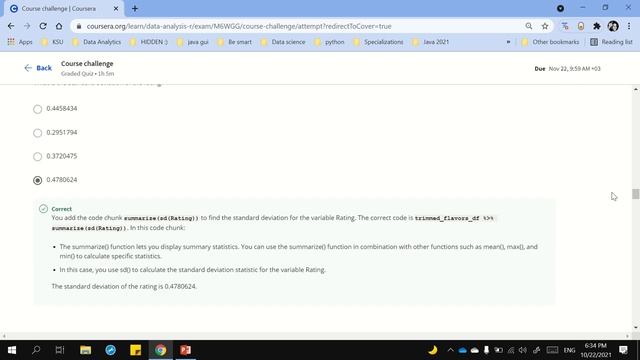Click the Correct check mark icon

coord(43,209)
